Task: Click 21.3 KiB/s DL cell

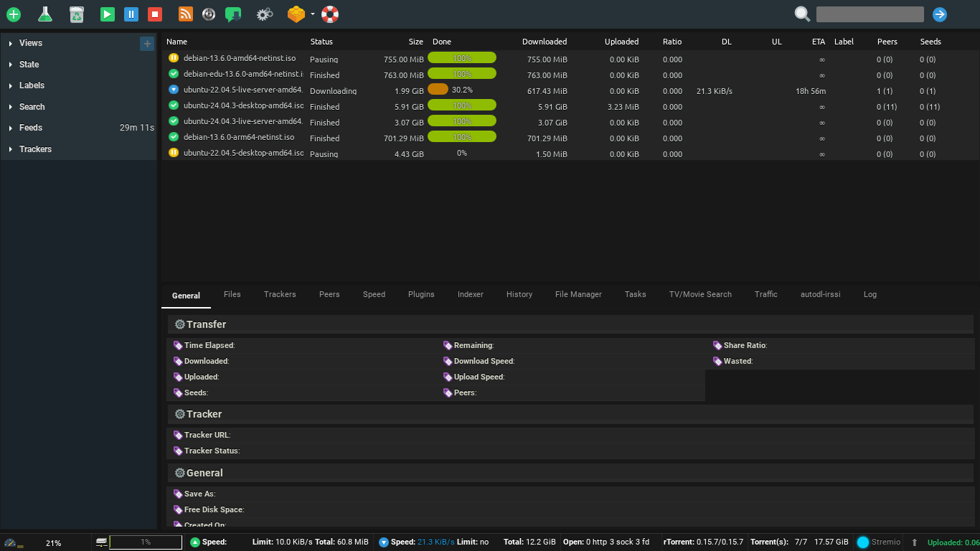Action: pyautogui.click(x=714, y=91)
